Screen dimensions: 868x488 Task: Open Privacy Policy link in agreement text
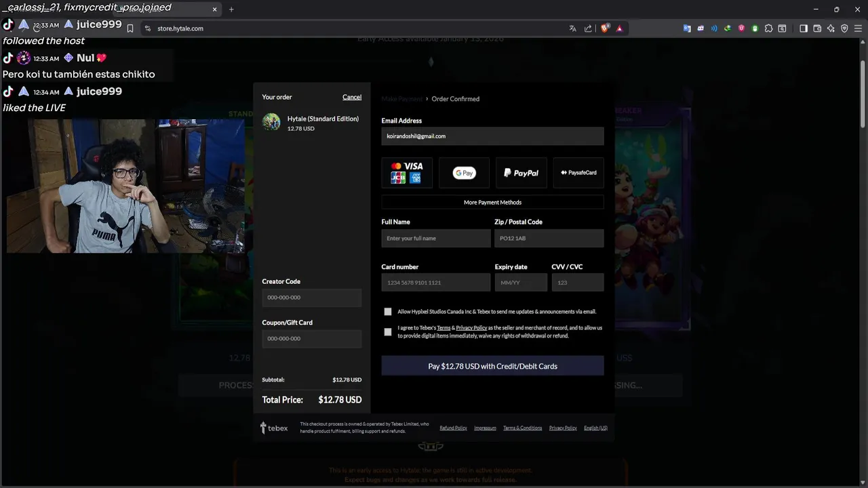point(471,328)
